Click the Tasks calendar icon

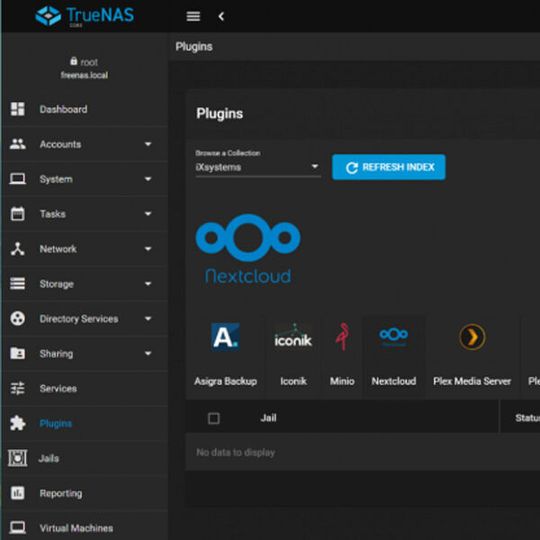(x=18, y=214)
